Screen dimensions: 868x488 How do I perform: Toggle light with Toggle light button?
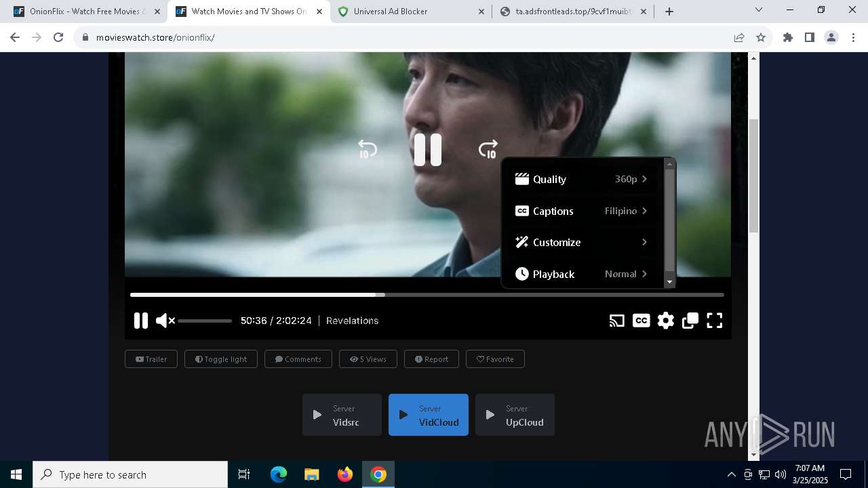[221, 359]
